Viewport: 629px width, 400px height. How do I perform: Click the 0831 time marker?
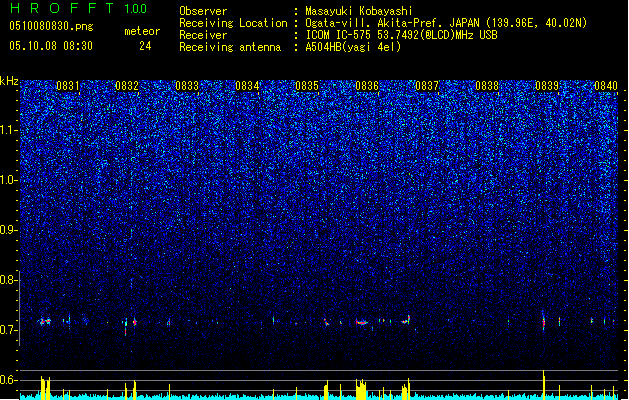click(68, 86)
